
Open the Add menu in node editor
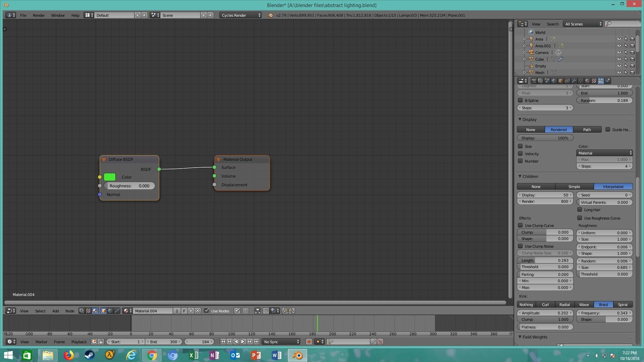pyautogui.click(x=55, y=311)
